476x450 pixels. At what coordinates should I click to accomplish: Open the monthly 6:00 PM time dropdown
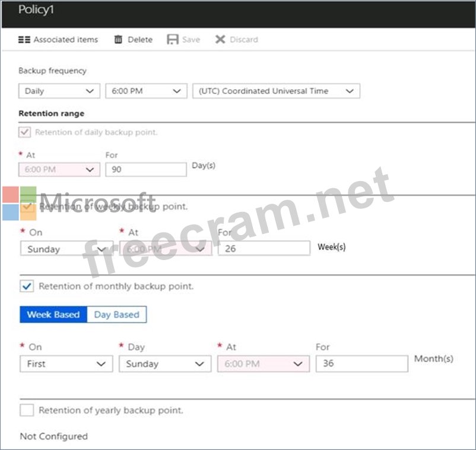(x=264, y=364)
